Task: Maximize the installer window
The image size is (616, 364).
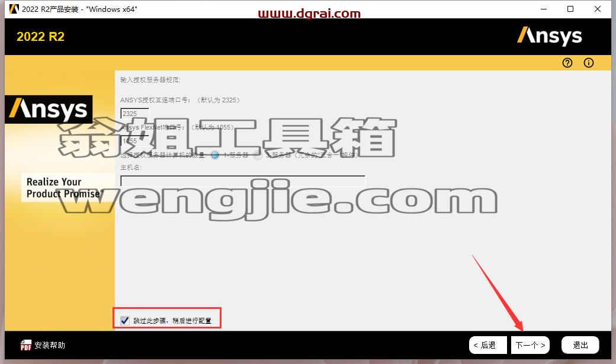Action: [570, 9]
